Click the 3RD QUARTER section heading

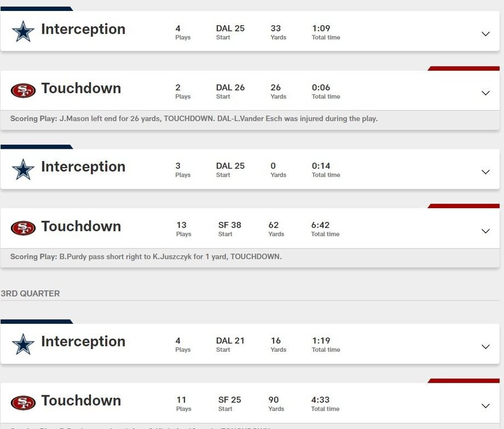[30, 293]
